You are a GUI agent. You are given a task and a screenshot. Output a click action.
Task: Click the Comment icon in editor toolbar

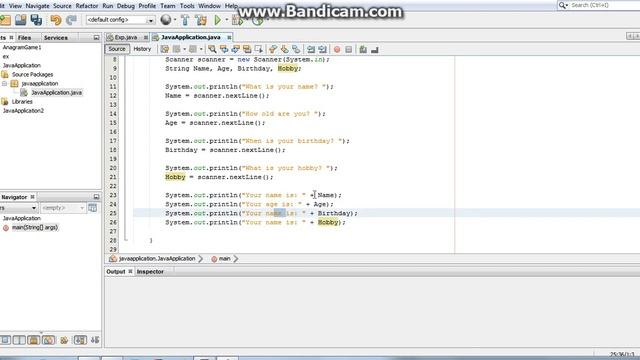coord(363,49)
